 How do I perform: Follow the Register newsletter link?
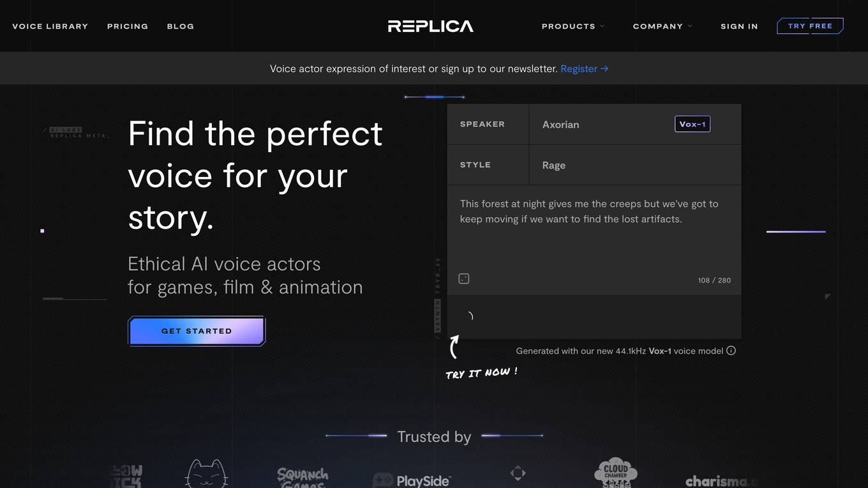coord(584,68)
